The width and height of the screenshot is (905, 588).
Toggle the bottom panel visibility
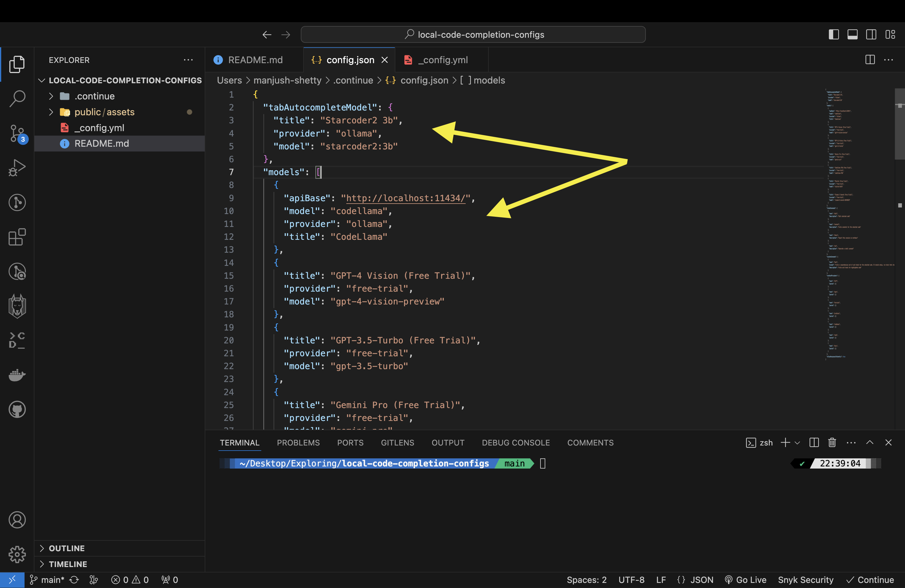[852, 34]
